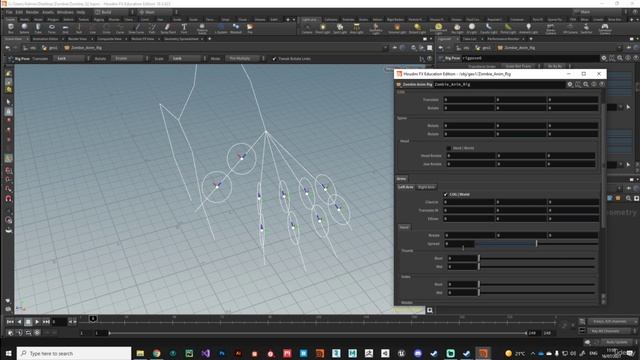Screen dimensions: 640x360
Task: Click the snapping magnet icon in viewport toolbar
Action: pyautogui.click(x=8, y=198)
